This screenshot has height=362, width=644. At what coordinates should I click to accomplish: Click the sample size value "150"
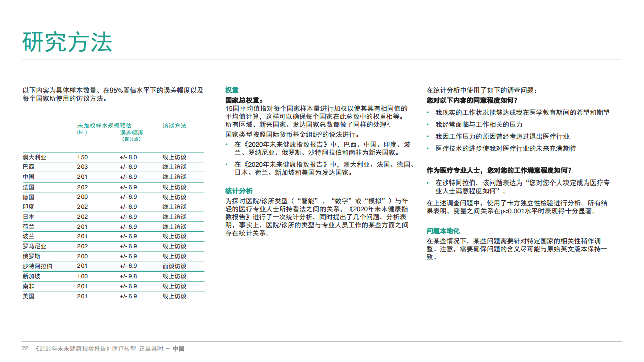pyautogui.click(x=83, y=157)
